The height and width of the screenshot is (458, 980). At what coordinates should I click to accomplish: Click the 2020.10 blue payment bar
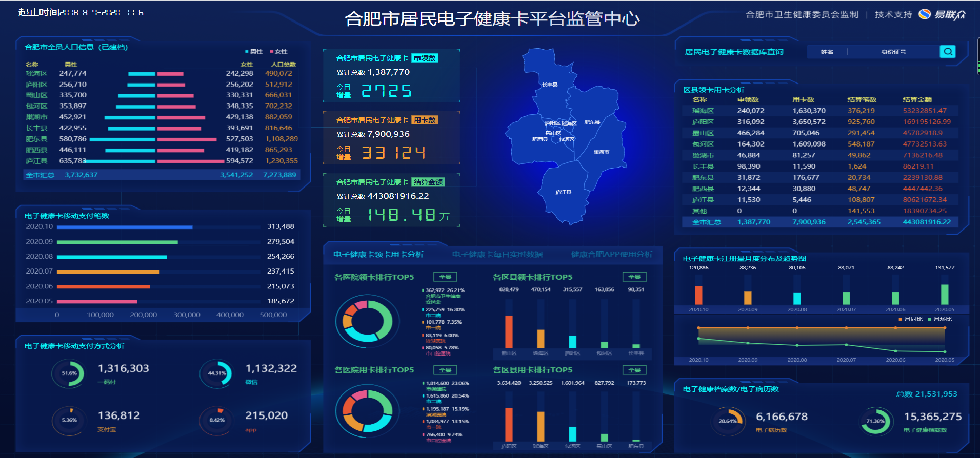point(125,227)
